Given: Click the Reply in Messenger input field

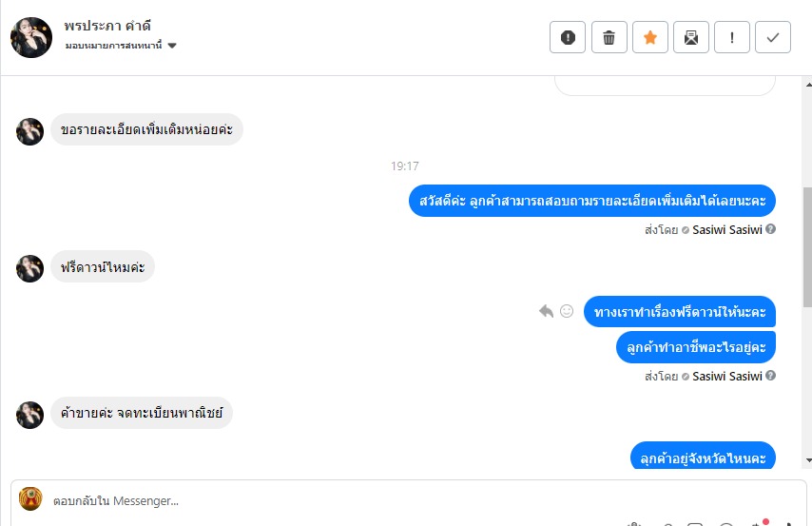Looking at the screenshot, I should (x=409, y=500).
